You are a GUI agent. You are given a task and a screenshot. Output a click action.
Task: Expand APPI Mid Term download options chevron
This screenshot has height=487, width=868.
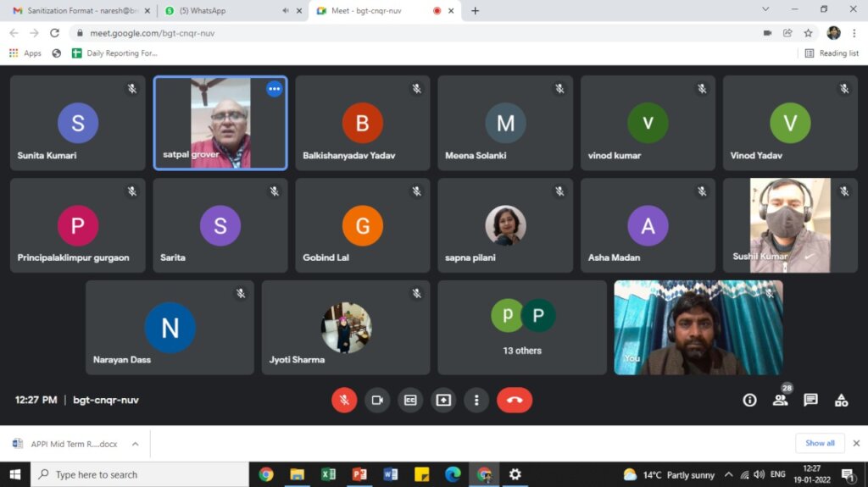tap(135, 444)
